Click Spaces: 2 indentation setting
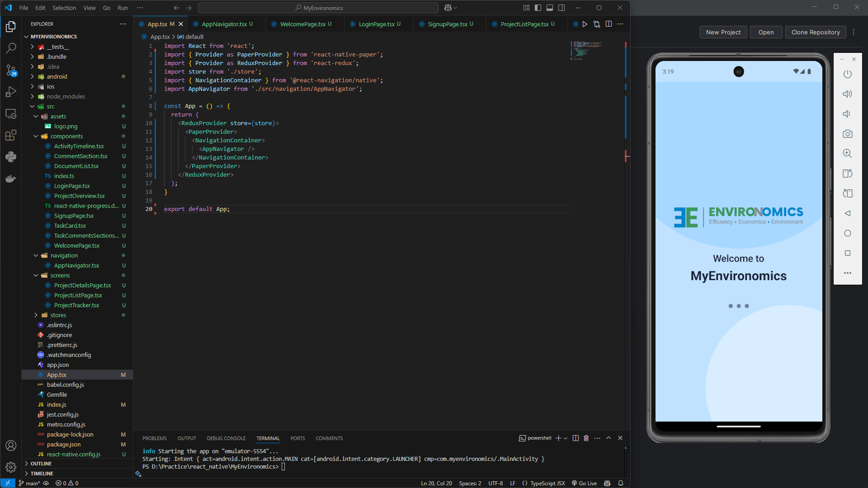 tap(470, 483)
